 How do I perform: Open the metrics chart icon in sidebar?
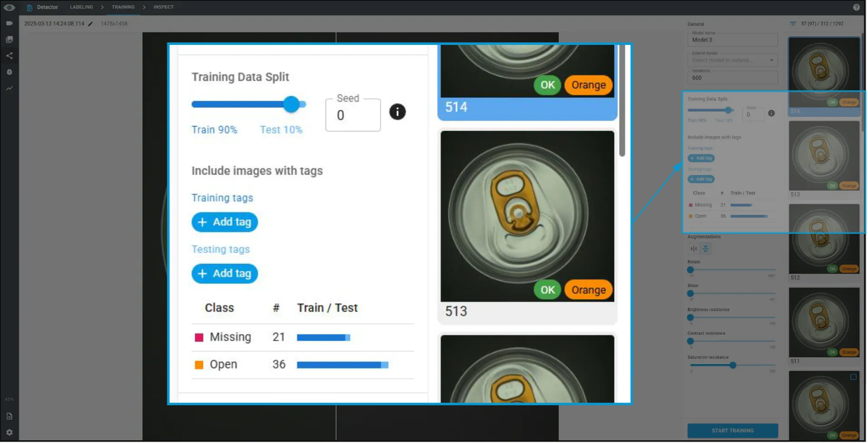pos(9,88)
